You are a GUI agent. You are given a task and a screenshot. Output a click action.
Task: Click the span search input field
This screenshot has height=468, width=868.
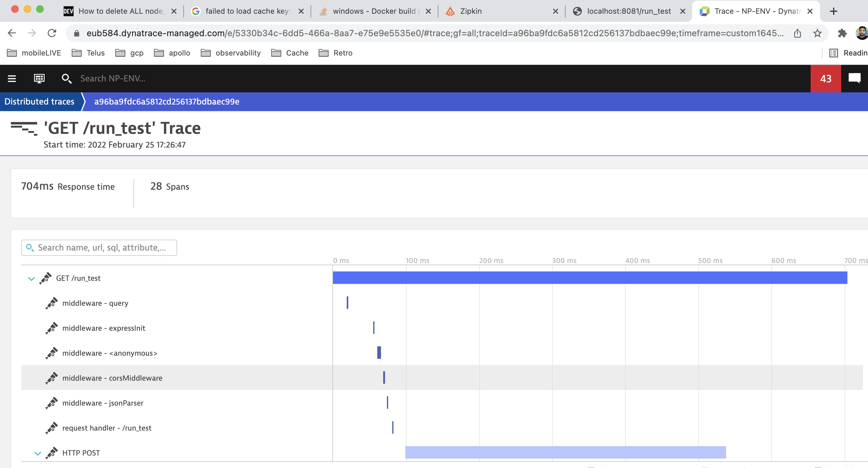click(x=101, y=248)
